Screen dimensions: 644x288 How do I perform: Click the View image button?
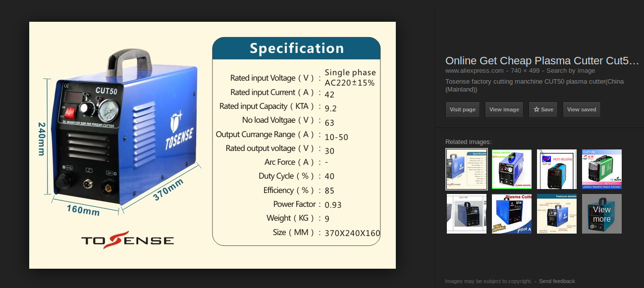504,110
